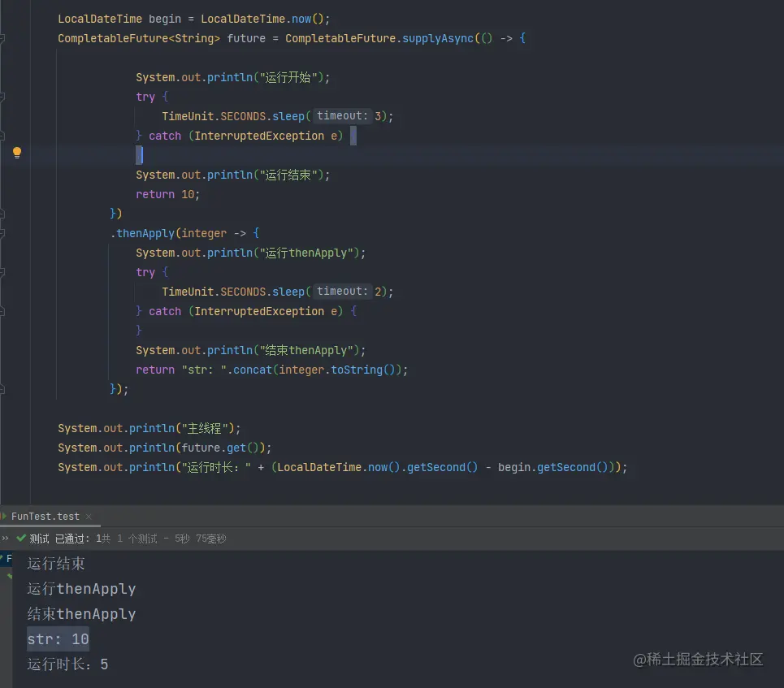Click println("结束thenApply") line in editor
This screenshot has height=688, width=784.
tap(251, 351)
